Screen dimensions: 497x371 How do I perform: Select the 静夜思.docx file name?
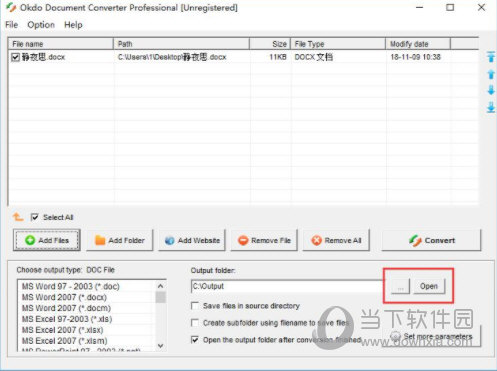43,57
